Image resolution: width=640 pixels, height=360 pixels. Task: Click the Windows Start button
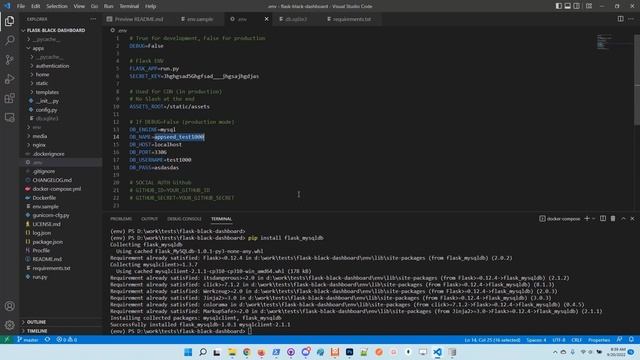[x=188, y=352]
